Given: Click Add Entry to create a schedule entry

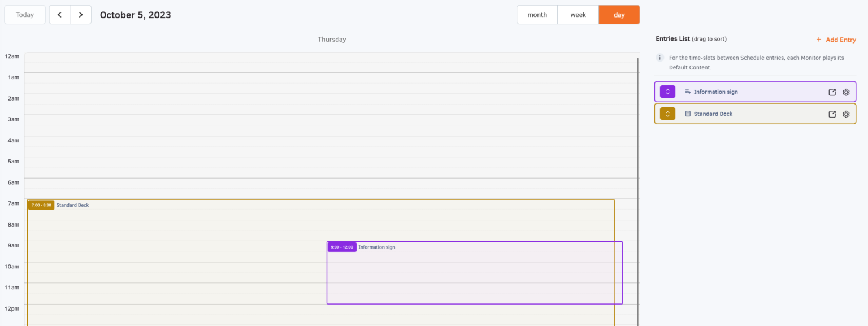Looking at the screenshot, I should pos(836,40).
